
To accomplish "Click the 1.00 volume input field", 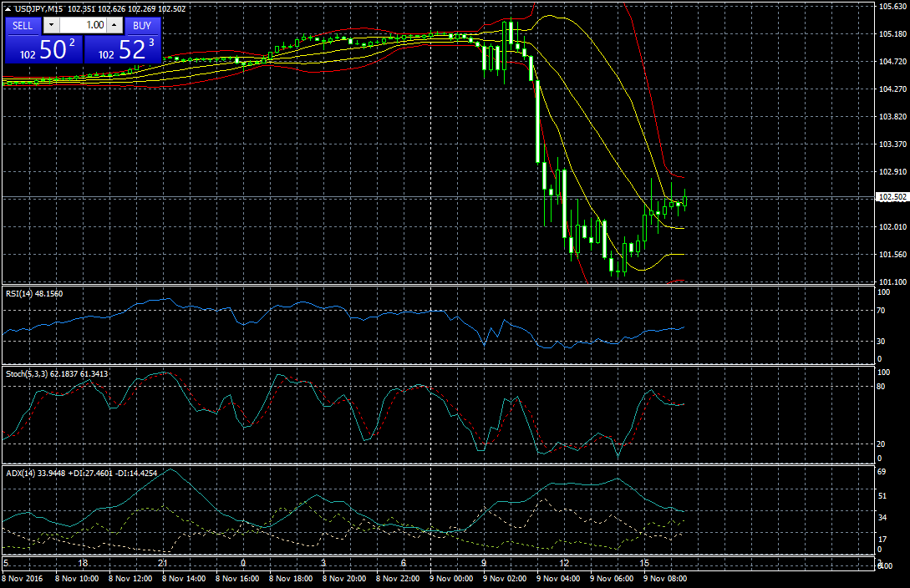I will (x=83, y=25).
